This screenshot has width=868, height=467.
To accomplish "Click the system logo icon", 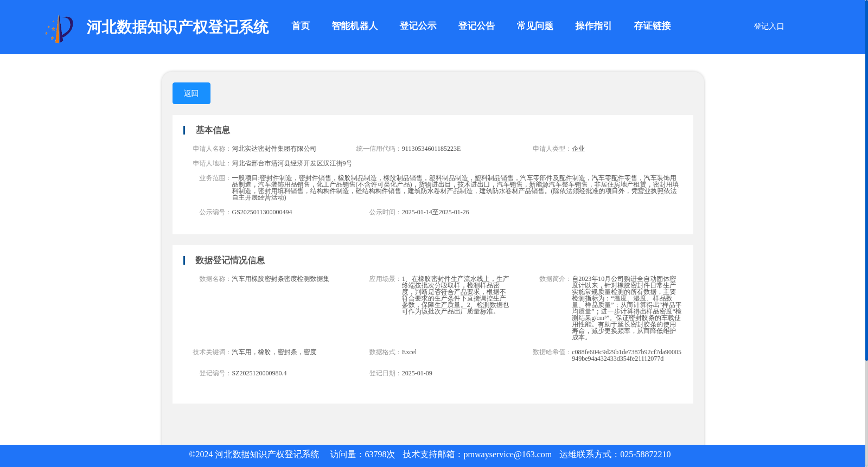I will click(59, 28).
